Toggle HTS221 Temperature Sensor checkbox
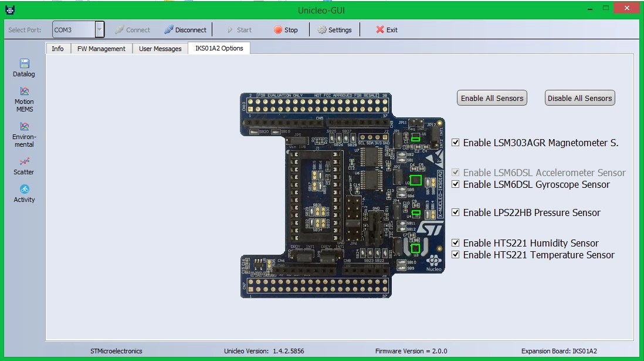 coord(456,255)
